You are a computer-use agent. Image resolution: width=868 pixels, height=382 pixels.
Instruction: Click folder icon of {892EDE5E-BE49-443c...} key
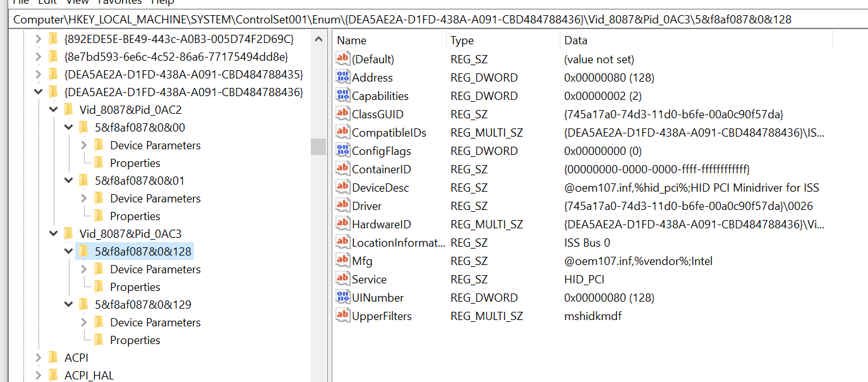pyautogui.click(x=53, y=39)
